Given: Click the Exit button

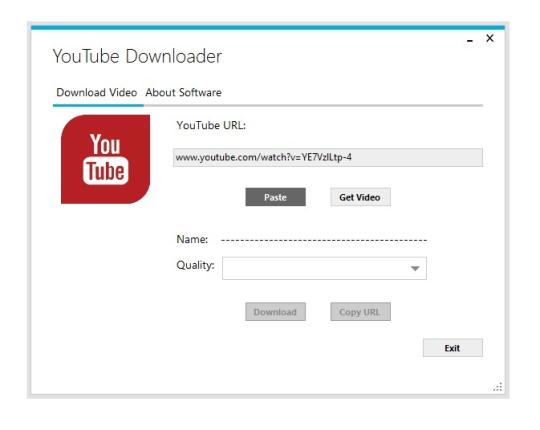Looking at the screenshot, I should click(453, 348).
